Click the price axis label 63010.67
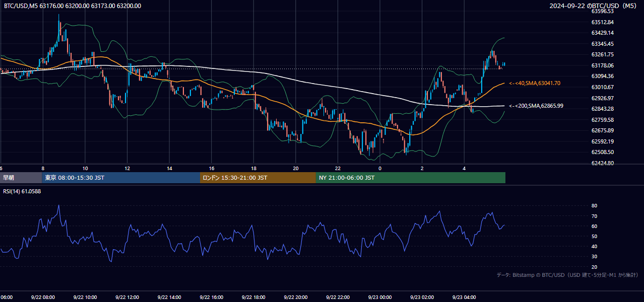This screenshot has width=644, height=302. [x=602, y=87]
